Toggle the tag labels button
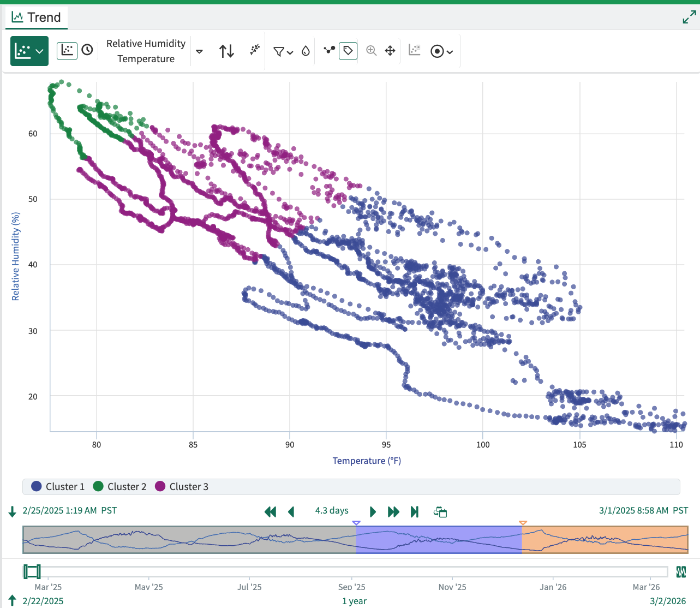The height and width of the screenshot is (608, 700). (x=348, y=51)
